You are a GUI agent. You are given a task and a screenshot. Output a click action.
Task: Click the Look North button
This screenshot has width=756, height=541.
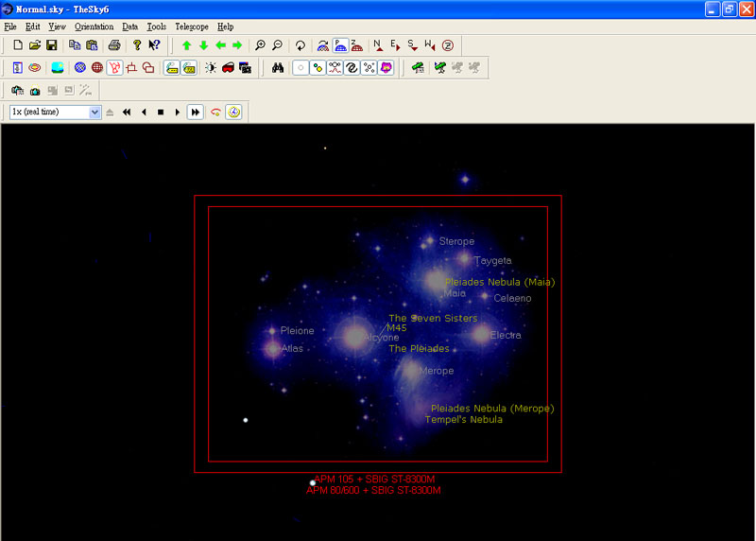pos(378,45)
